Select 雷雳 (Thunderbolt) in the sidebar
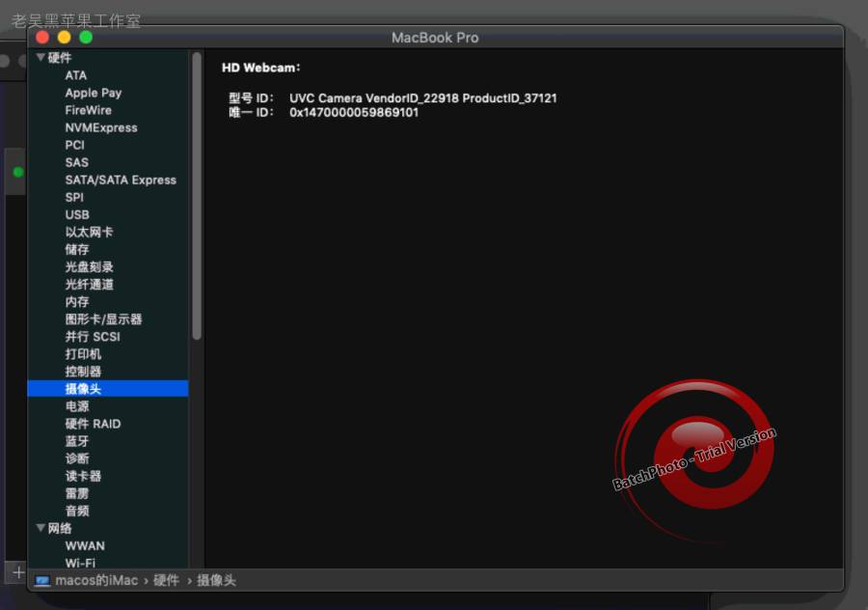This screenshot has height=610, width=868. [75, 493]
